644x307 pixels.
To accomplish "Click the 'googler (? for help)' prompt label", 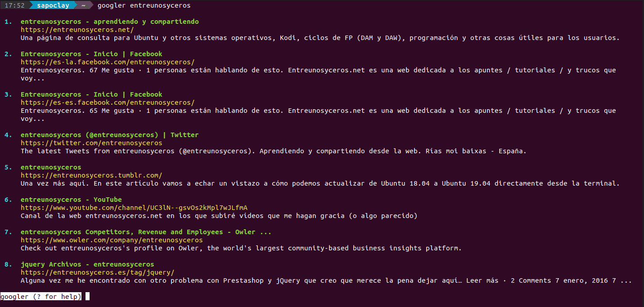I will (41, 297).
